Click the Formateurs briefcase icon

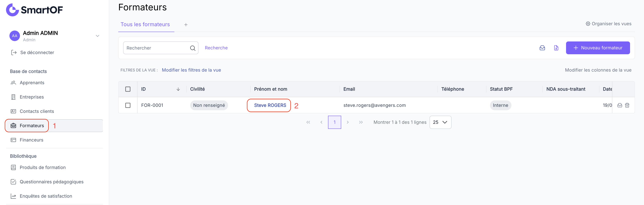click(x=13, y=126)
